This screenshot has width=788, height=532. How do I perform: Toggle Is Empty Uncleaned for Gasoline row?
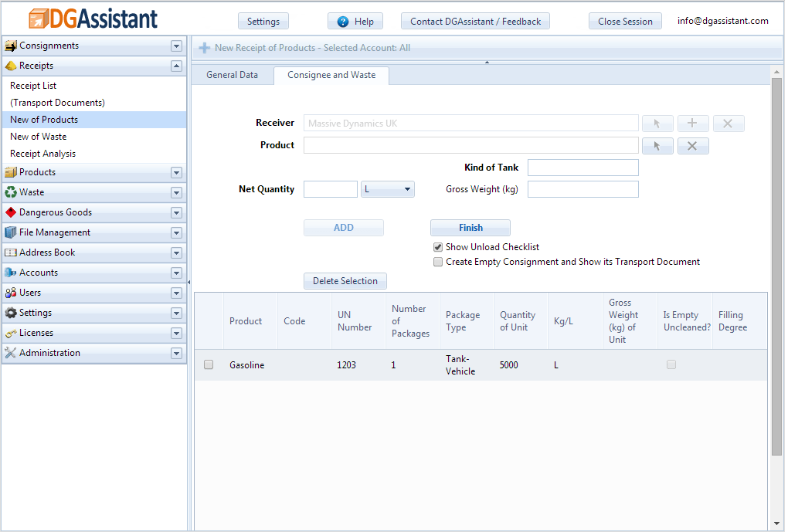671,364
